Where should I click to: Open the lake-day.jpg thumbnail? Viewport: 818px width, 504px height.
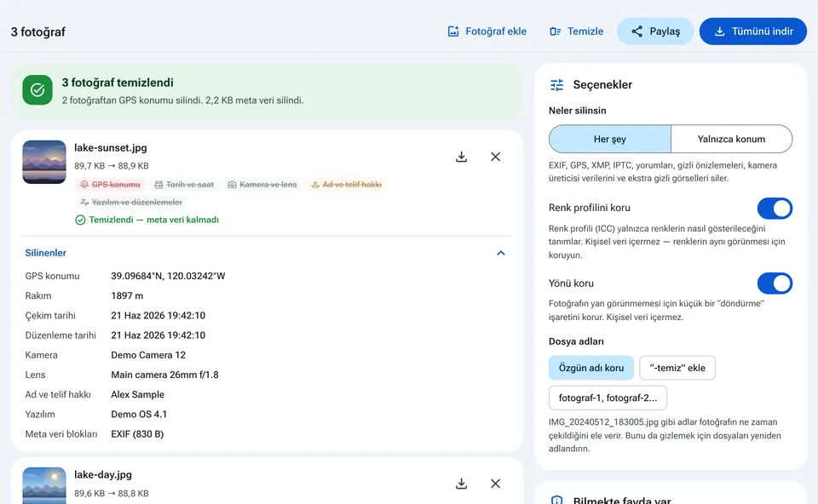[44, 486]
